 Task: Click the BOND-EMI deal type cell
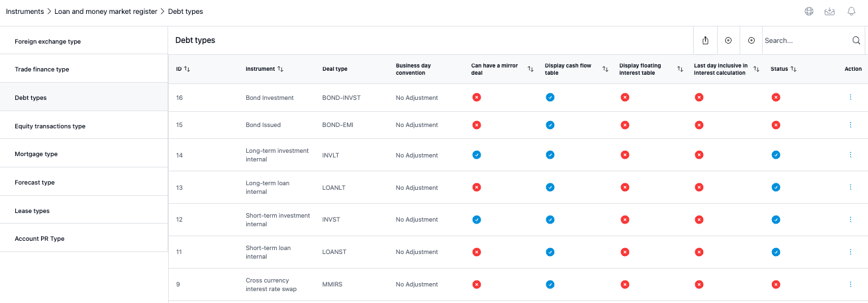(x=338, y=125)
